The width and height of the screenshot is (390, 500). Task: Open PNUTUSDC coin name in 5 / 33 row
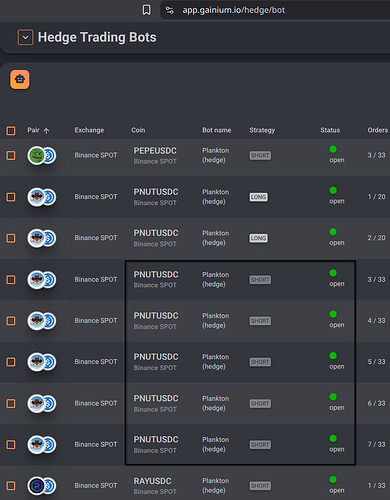(156, 357)
